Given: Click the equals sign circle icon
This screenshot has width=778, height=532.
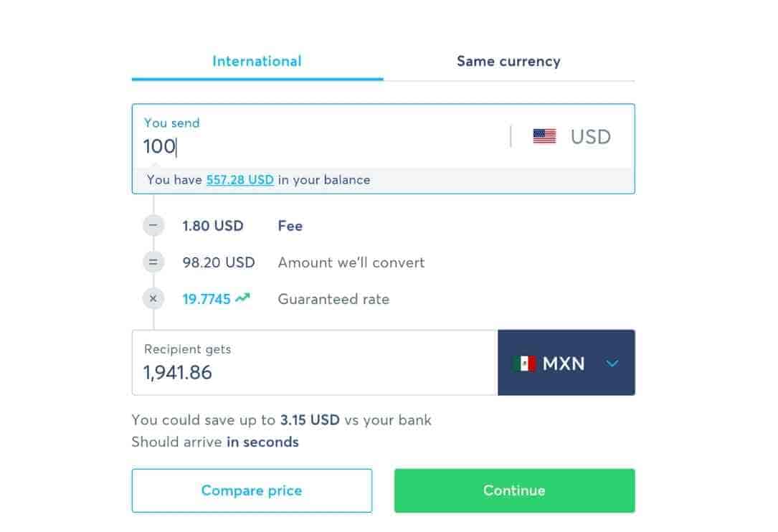Looking at the screenshot, I should click(x=153, y=262).
